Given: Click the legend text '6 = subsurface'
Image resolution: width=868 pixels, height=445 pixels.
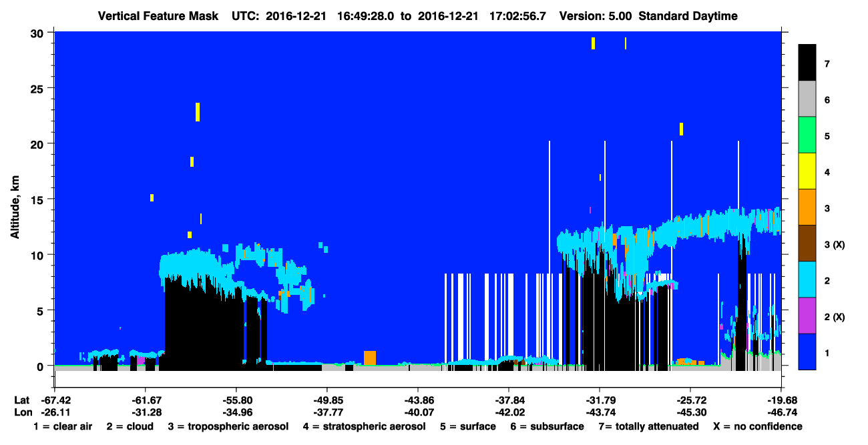Looking at the screenshot, I should click(x=548, y=426).
